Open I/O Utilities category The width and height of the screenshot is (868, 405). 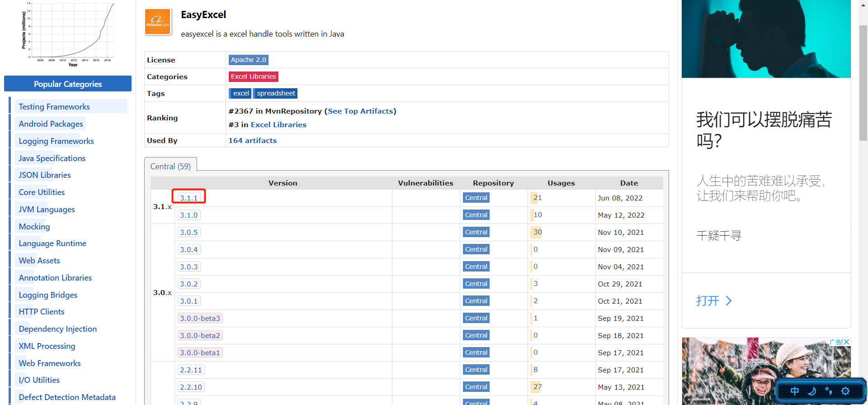click(39, 380)
